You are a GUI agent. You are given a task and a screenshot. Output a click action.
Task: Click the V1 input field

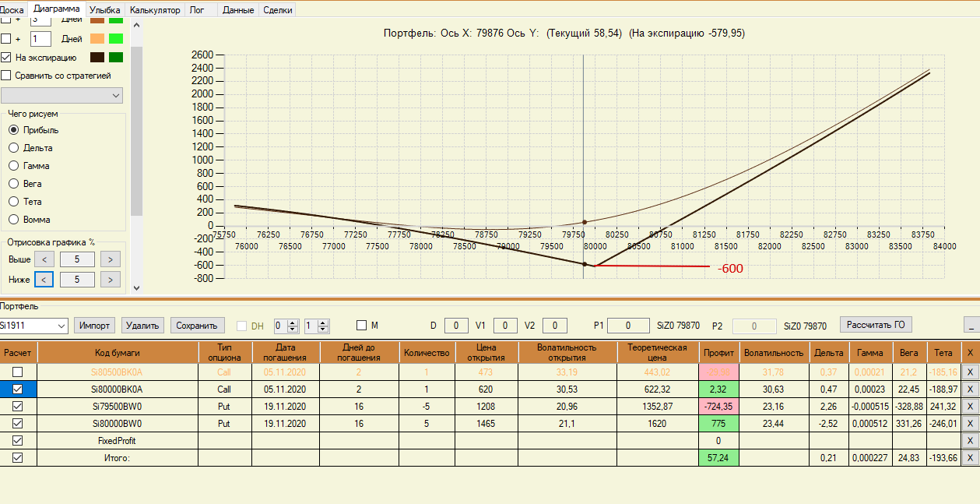pos(505,326)
